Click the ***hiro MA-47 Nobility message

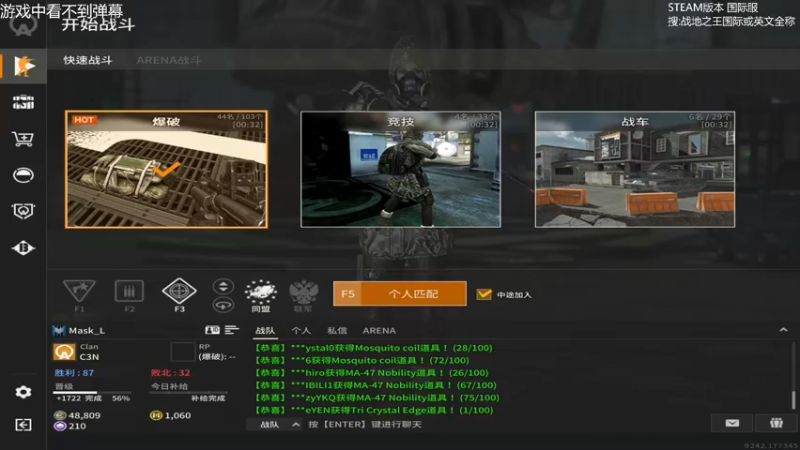pyautogui.click(x=371, y=373)
